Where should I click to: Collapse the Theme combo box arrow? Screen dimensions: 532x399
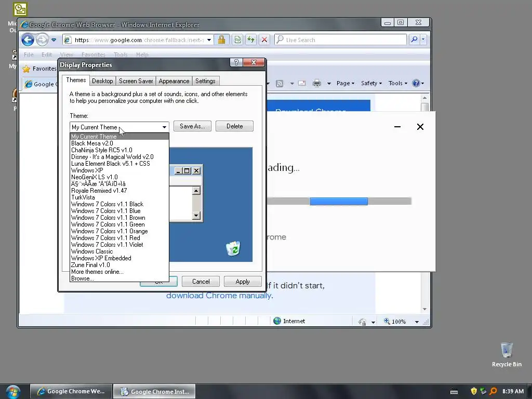coord(164,127)
